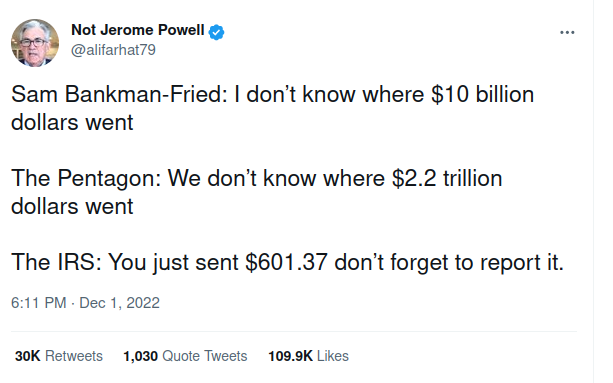
Task: Click the IRS sentence in the tweet
Action: point(287,262)
